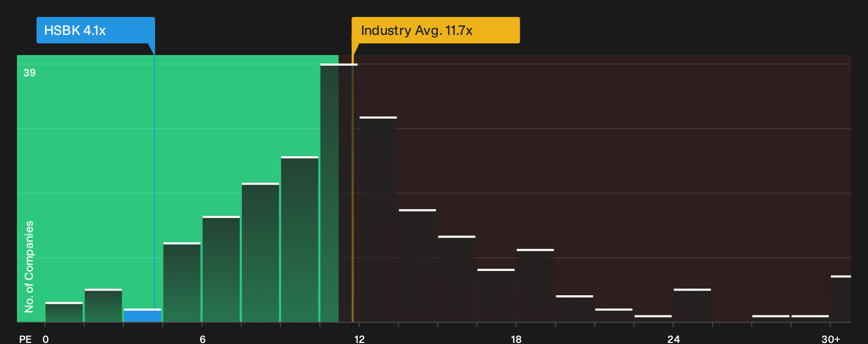Select the tallest bar reaching 39 companies

click(x=339, y=193)
